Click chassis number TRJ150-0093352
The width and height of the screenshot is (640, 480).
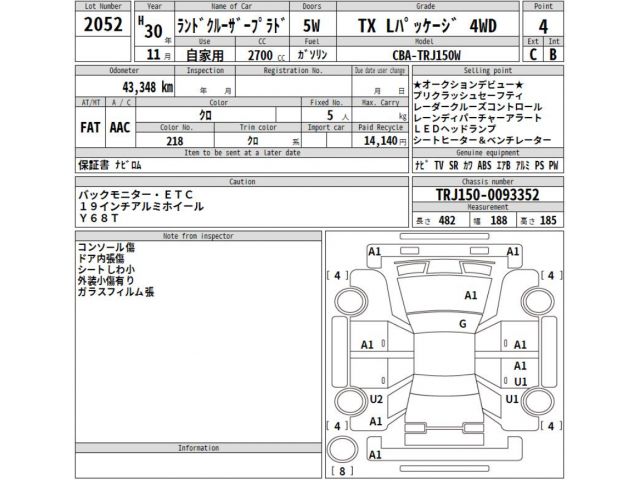(x=488, y=195)
